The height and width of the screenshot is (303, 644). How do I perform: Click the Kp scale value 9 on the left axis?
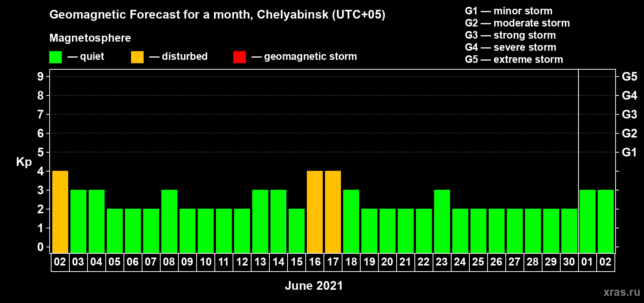(x=41, y=77)
